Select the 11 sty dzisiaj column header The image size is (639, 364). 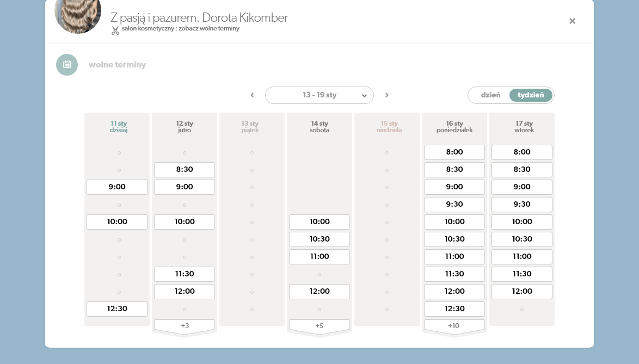tap(117, 127)
